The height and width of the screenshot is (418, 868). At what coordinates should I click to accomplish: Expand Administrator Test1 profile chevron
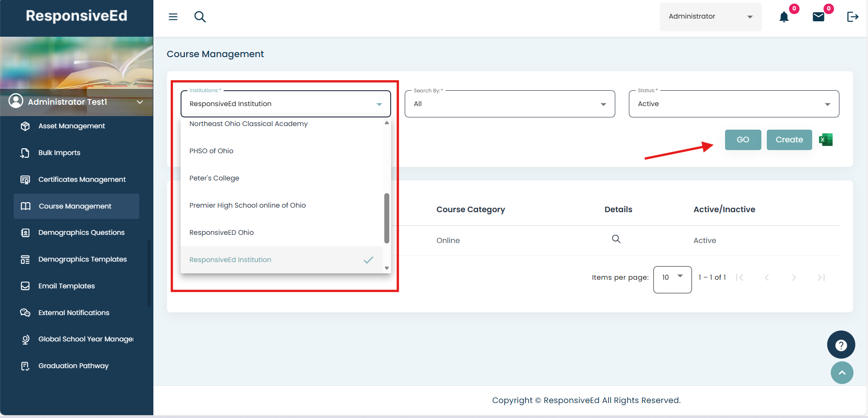coord(140,102)
